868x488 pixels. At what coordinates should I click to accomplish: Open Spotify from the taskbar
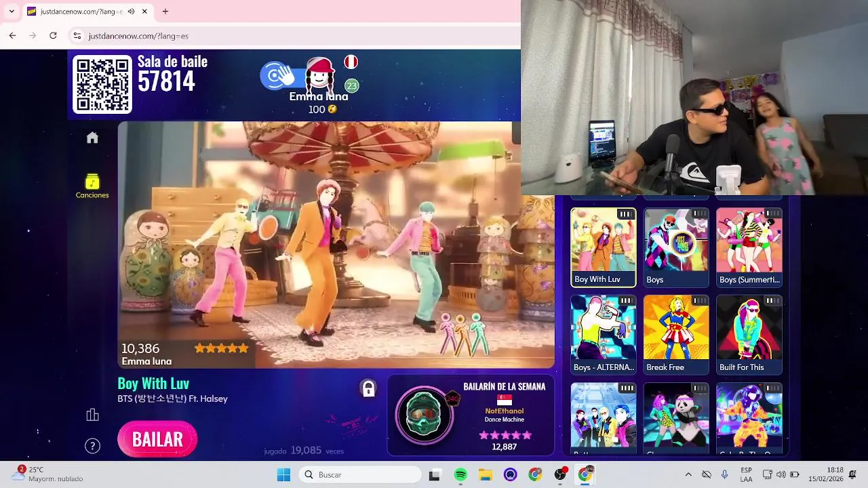[x=460, y=474]
